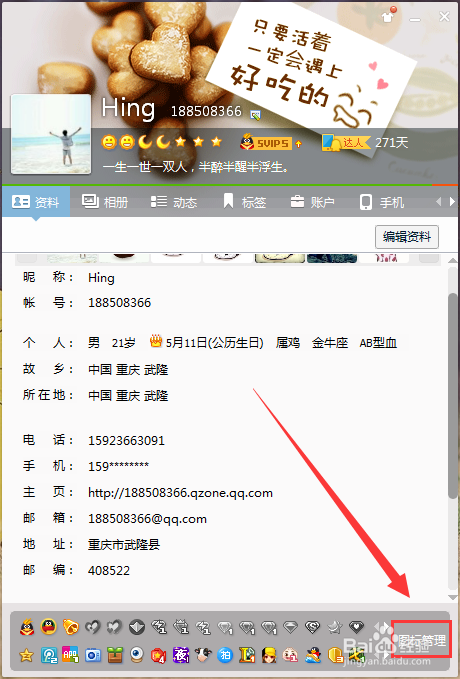Screen dimensions: 460x679
Task: Click the signature text 一生一世一双人
Action: pos(196,167)
